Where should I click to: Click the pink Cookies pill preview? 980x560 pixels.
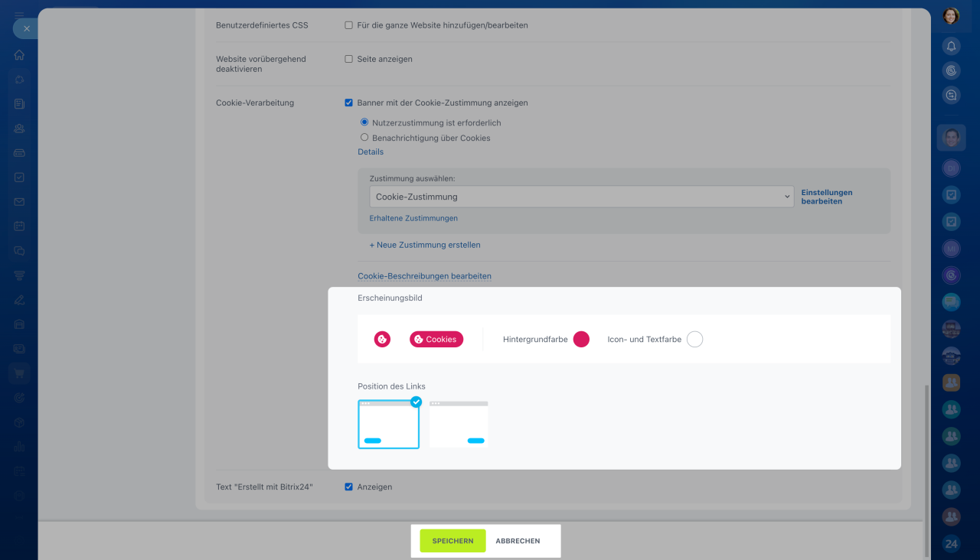click(436, 339)
